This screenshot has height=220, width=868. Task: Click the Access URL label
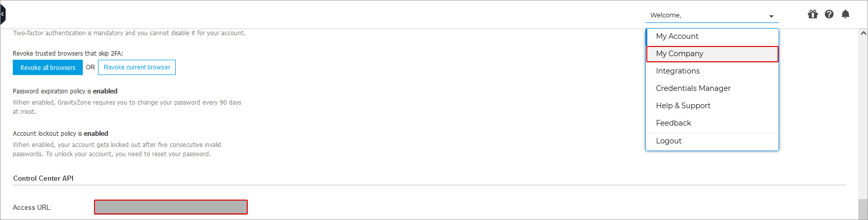32,208
